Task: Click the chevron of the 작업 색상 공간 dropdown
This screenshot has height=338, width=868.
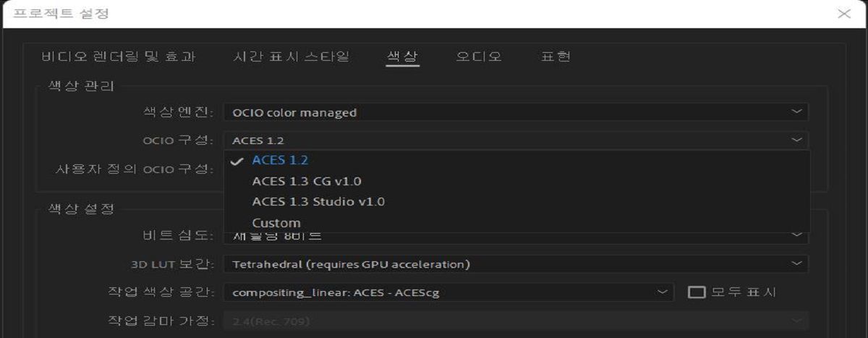Action: 663,292
